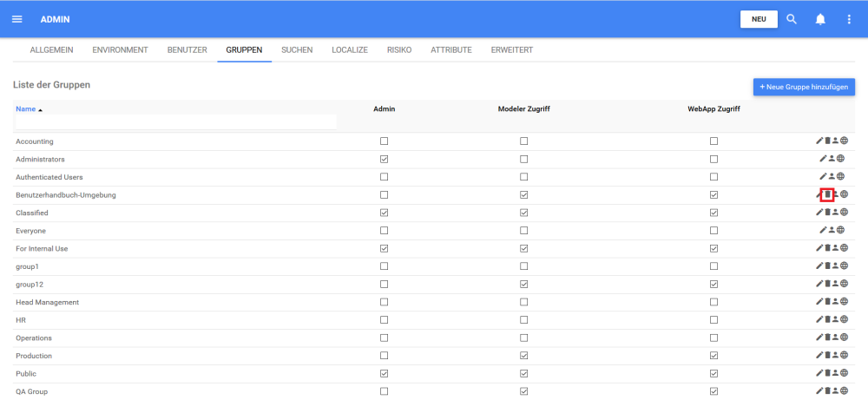Image resolution: width=868 pixels, height=400 pixels.
Task: Click the search magnifier icon in header
Action: (x=792, y=19)
